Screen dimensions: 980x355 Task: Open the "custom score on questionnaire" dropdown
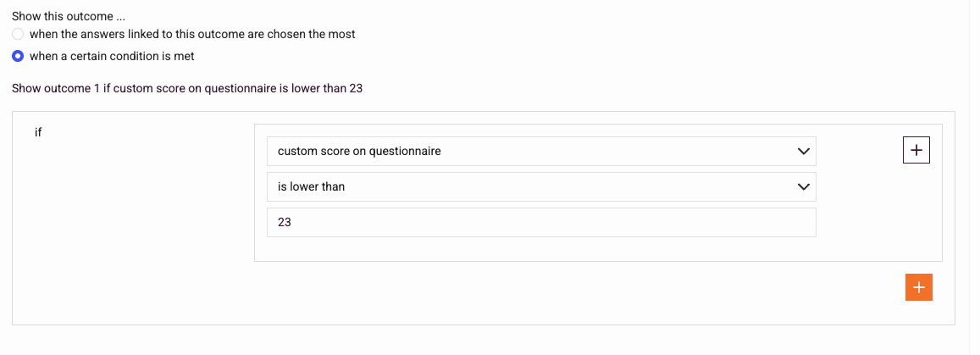(x=541, y=151)
